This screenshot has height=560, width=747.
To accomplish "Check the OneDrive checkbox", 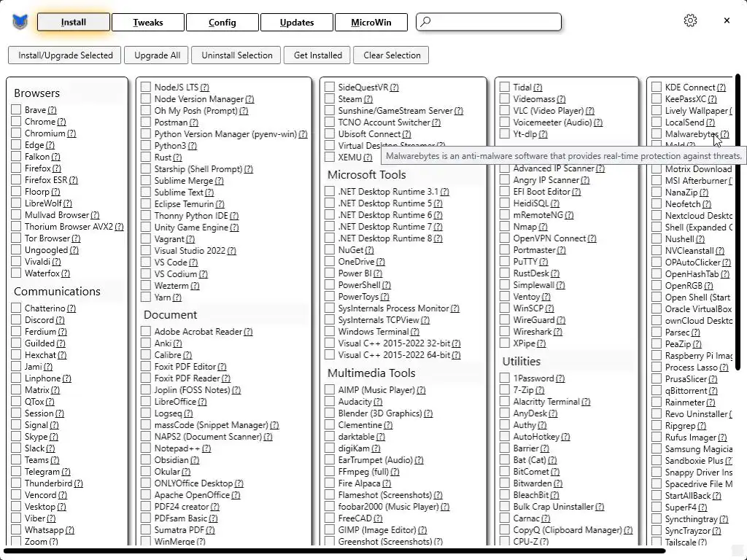I will (x=330, y=262).
